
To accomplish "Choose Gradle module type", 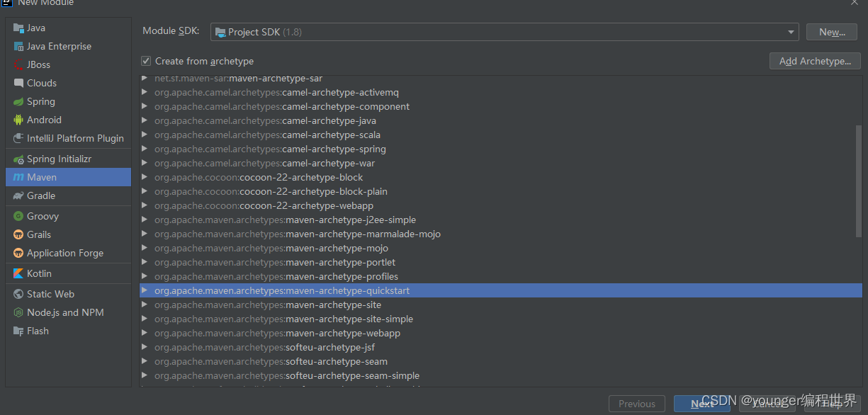I will pyautogui.click(x=68, y=196).
